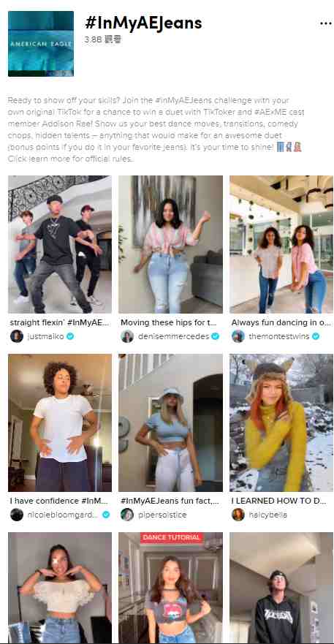Click the American Eagle hashtag cover image
This screenshot has height=644, width=334.
(x=41, y=44)
